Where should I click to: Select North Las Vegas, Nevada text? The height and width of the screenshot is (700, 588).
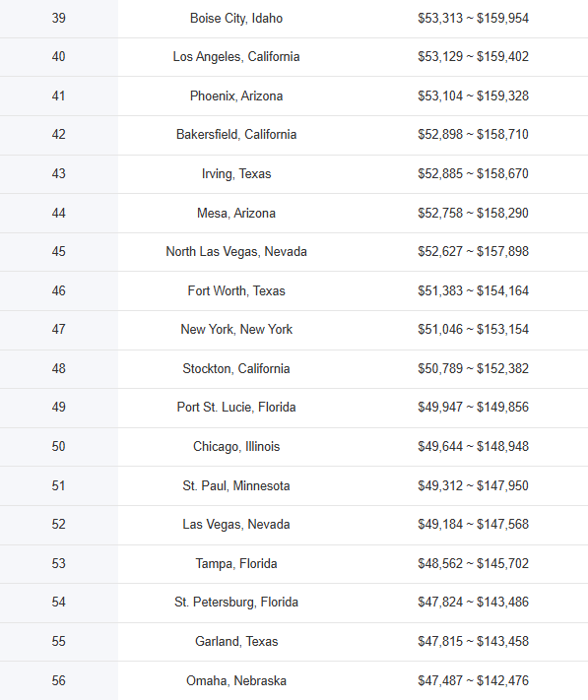[236, 252]
